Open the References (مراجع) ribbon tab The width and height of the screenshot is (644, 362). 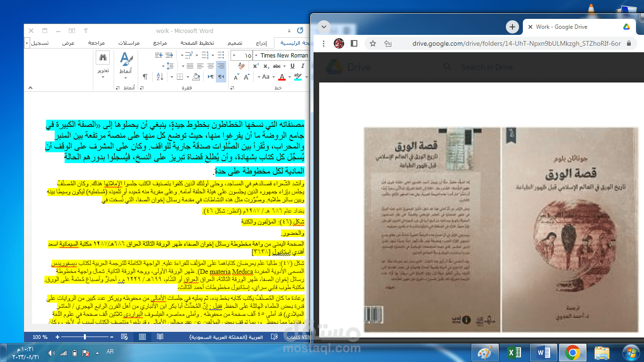pos(160,43)
